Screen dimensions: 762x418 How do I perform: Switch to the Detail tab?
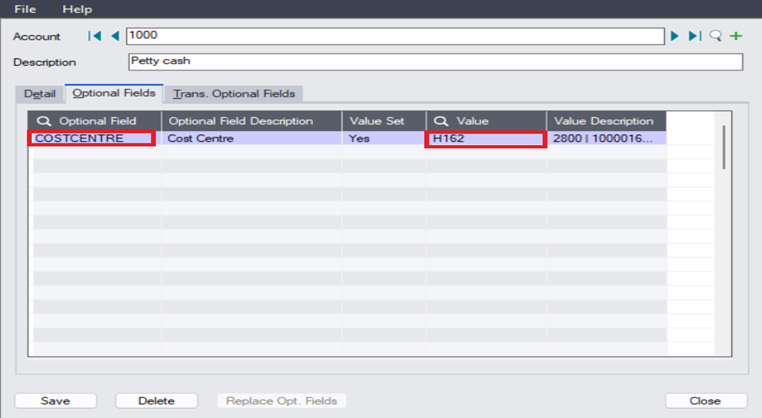point(40,93)
